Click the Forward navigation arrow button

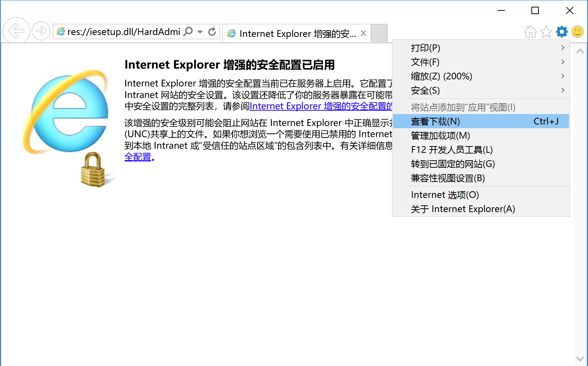pos(41,31)
